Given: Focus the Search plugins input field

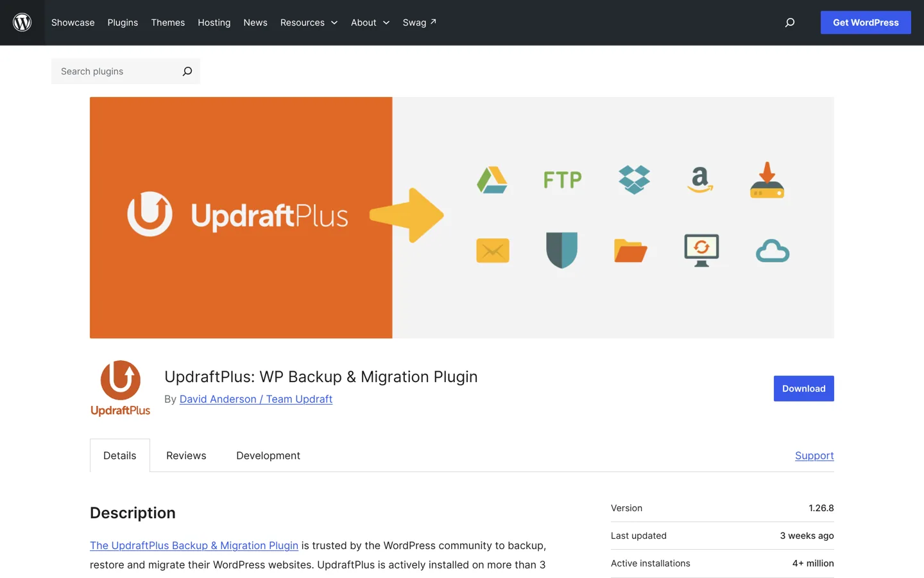Looking at the screenshot, I should [x=116, y=71].
